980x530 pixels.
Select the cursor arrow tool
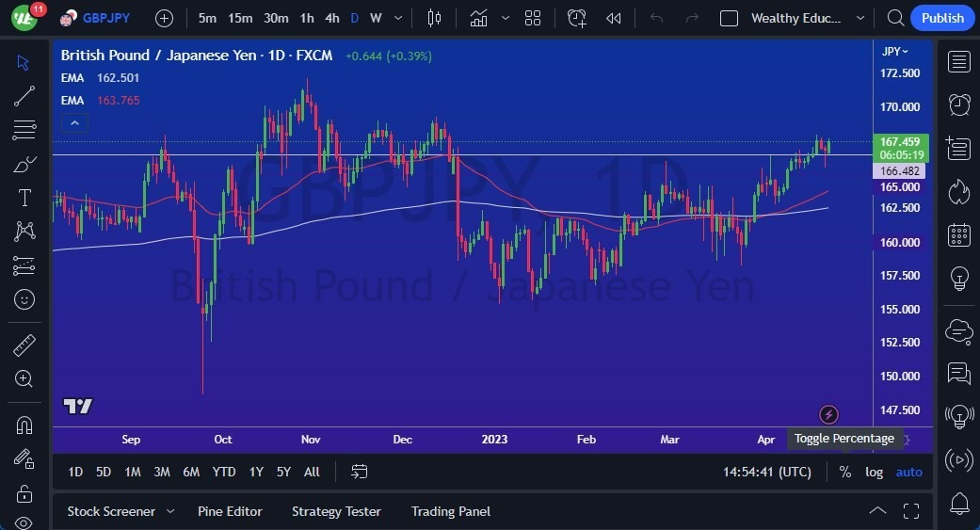pos(24,62)
